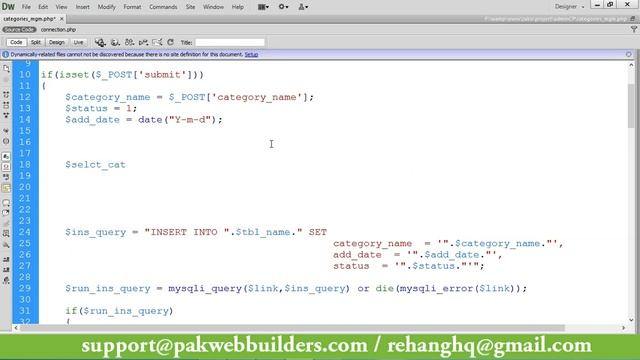Click on the $selct_cat text in code
This screenshot has height=360, width=640.
click(95, 164)
